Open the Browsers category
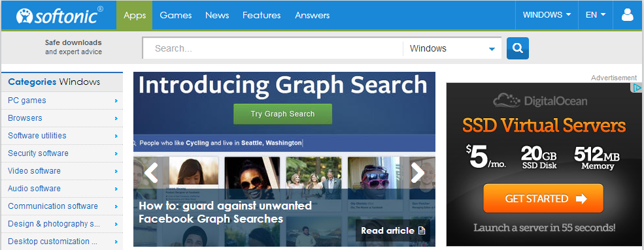The height and width of the screenshot is (250, 644). pos(25,118)
